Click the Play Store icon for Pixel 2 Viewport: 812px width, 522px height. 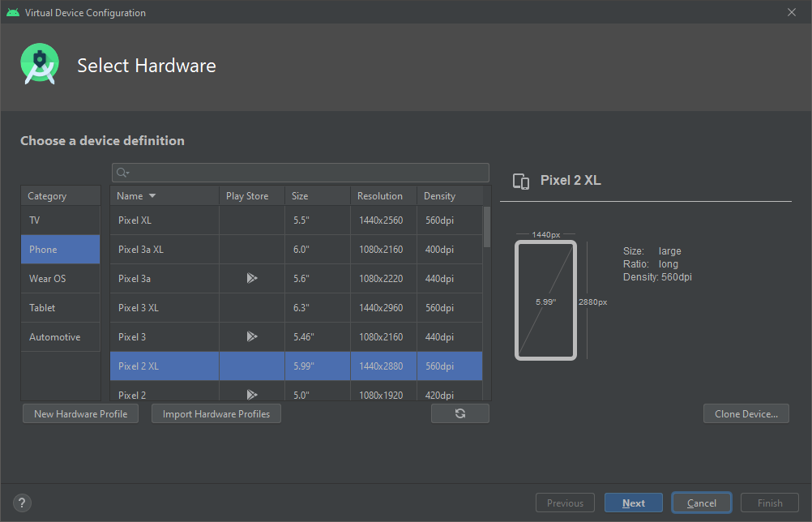251,395
